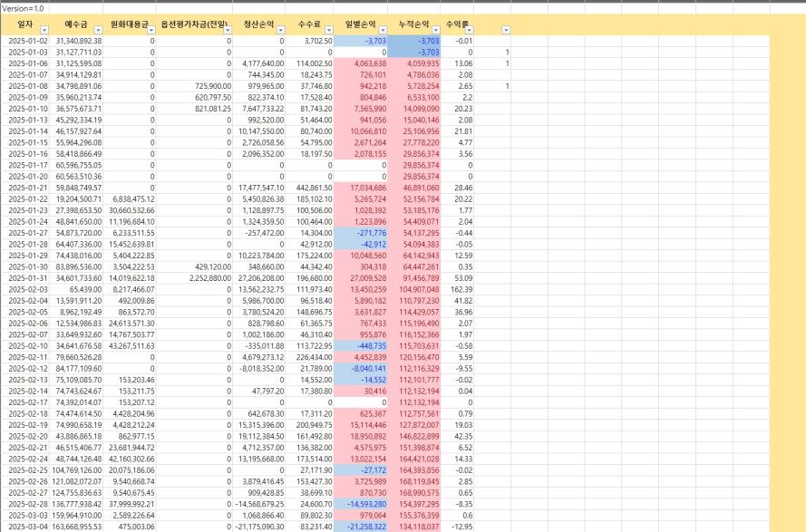
Task: Click the 누적손익 value 168,990,575
Action: coord(413,493)
